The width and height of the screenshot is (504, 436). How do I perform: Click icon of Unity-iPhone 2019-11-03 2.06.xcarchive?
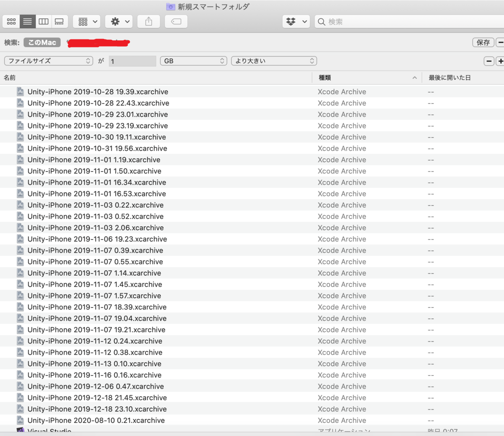pos(20,227)
